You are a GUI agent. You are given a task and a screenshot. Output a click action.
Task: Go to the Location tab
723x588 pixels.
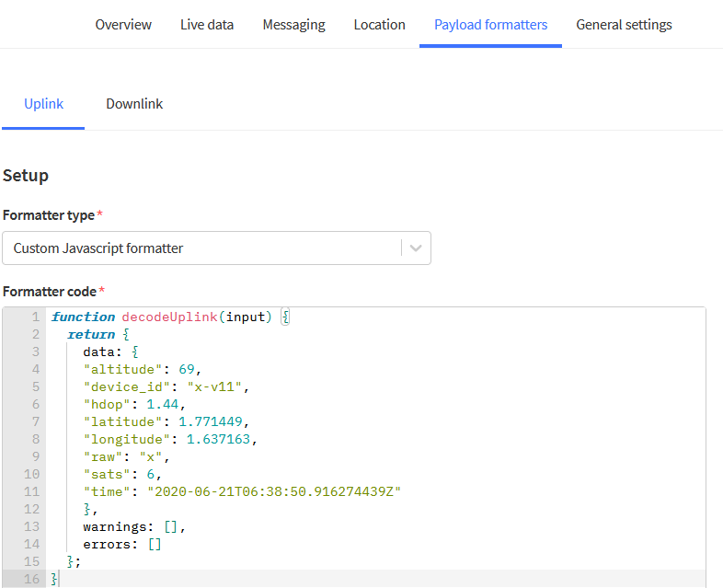point(379,25)
